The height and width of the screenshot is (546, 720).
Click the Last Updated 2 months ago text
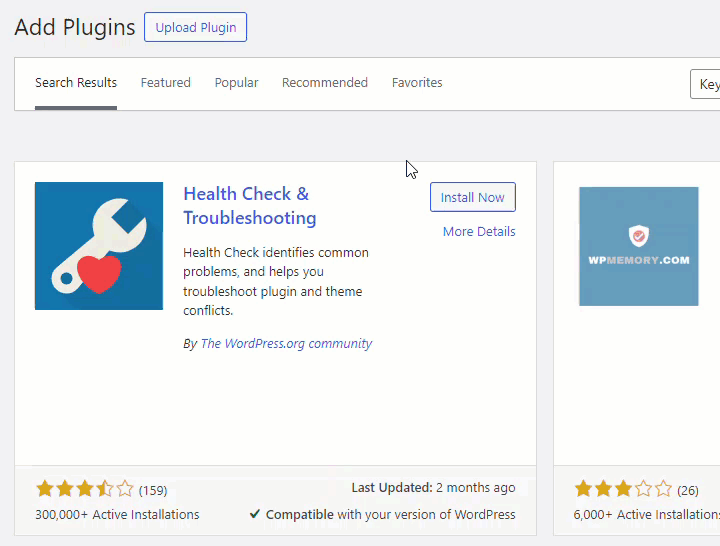433,488
